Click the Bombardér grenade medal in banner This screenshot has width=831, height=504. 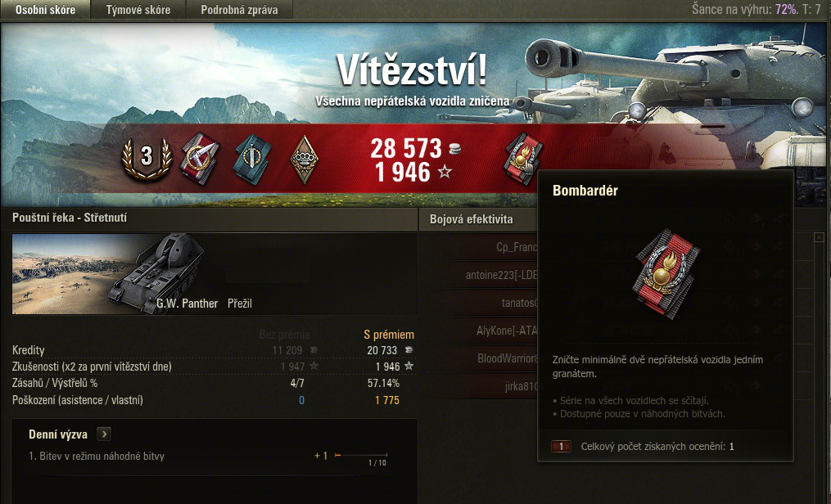(524, 160)
